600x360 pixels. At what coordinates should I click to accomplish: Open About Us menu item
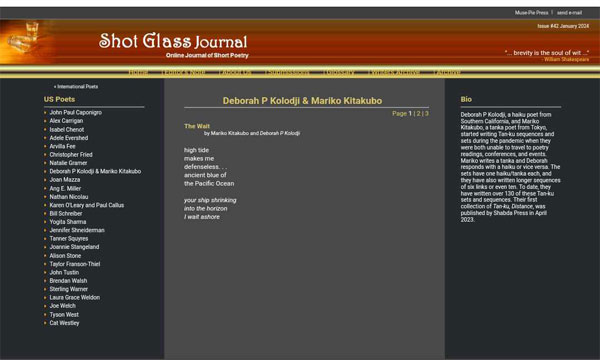click(x=235, y=72)
